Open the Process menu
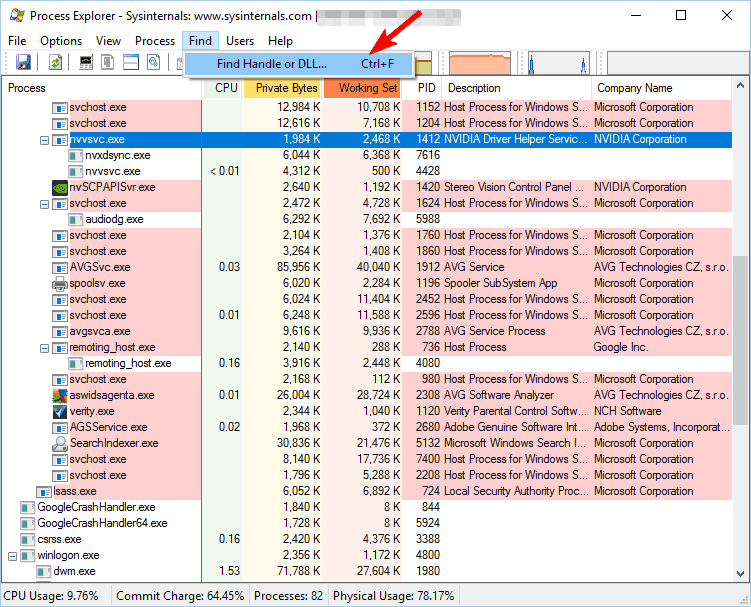The width and height of the screenshot is (751, 607). pos(155,41)
